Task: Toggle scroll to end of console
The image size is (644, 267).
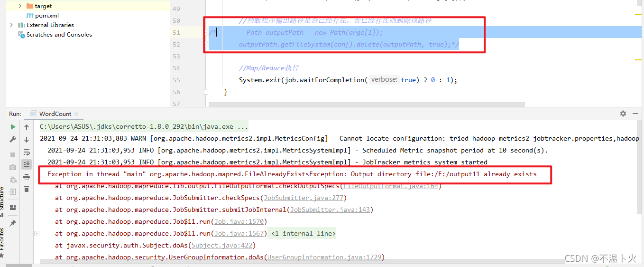Action: (x=27, y=164)
